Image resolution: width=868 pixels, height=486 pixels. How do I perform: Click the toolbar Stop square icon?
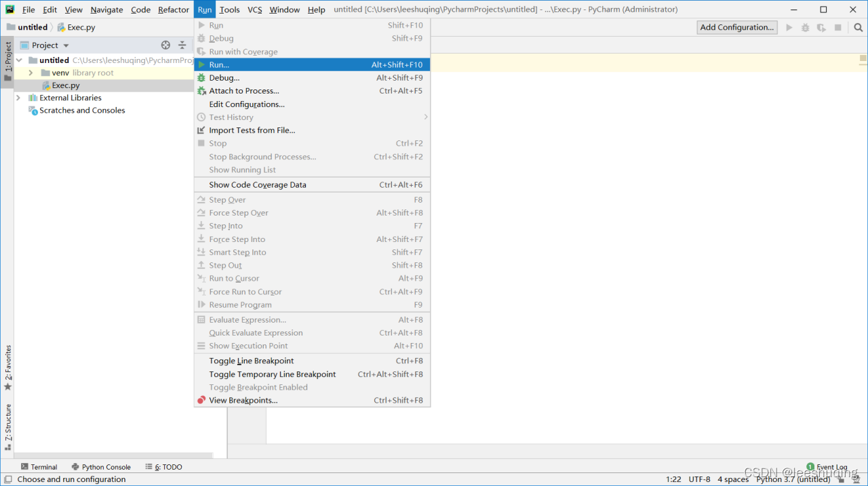[838, 28]
